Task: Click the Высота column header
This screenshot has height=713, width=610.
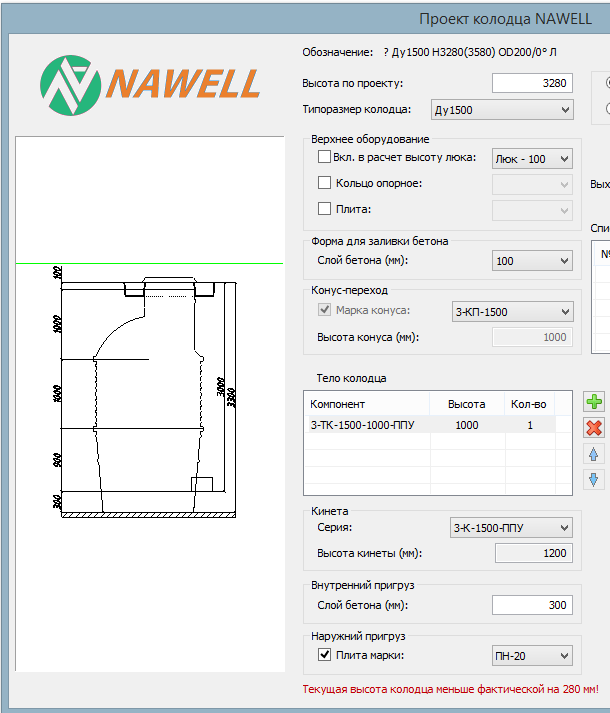Action: click(467, 404)
